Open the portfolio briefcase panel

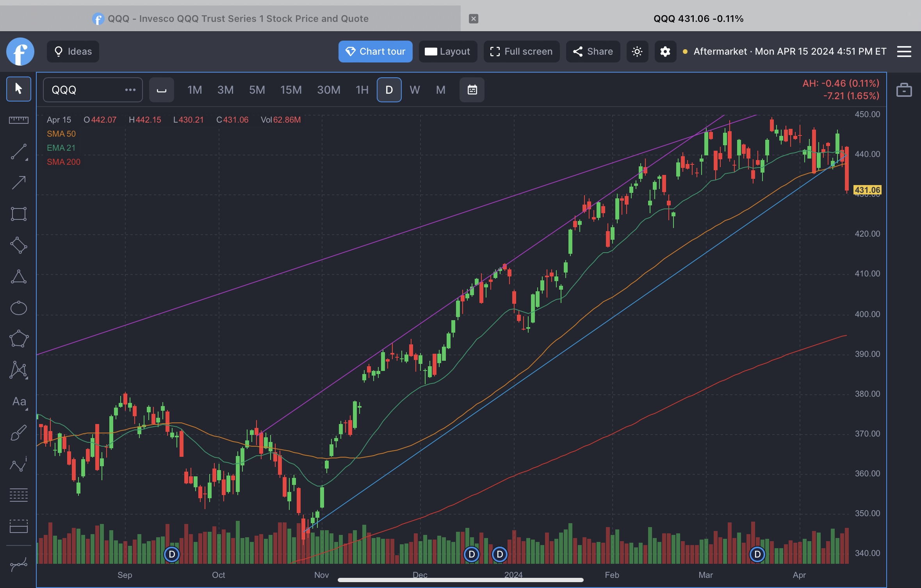904,90
